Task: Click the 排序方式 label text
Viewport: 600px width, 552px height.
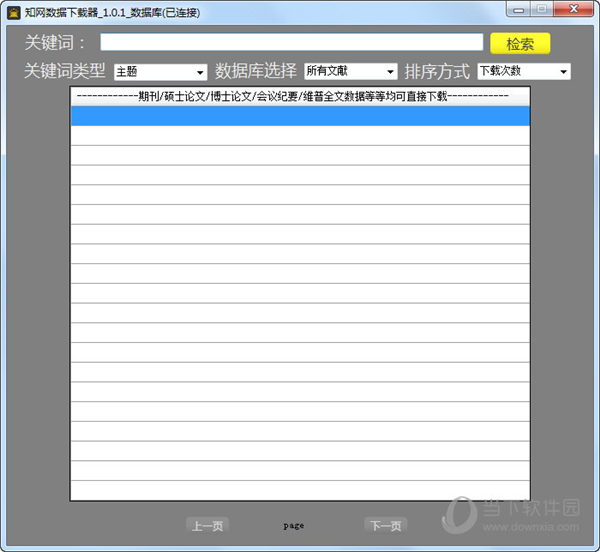Action: pyautogui.click(x=437, y=72)
